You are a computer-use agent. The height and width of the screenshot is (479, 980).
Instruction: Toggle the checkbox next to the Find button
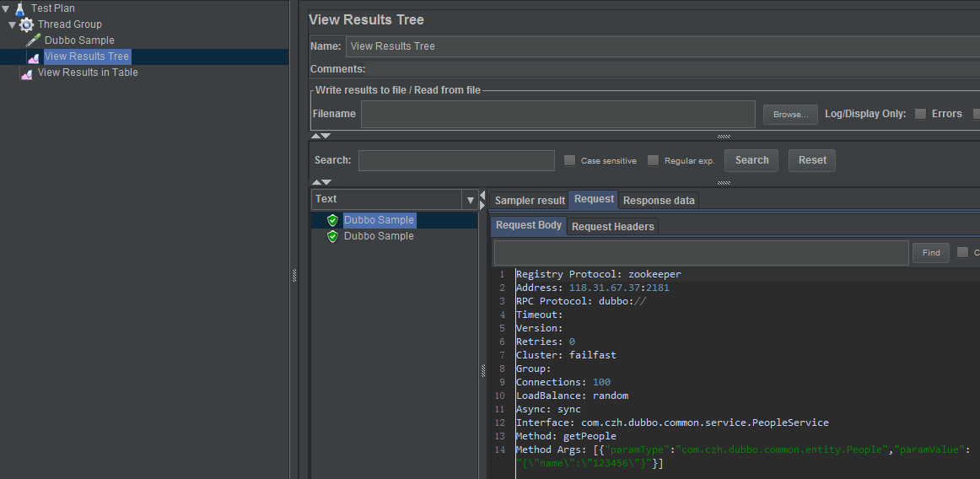[x=962, y=253]
